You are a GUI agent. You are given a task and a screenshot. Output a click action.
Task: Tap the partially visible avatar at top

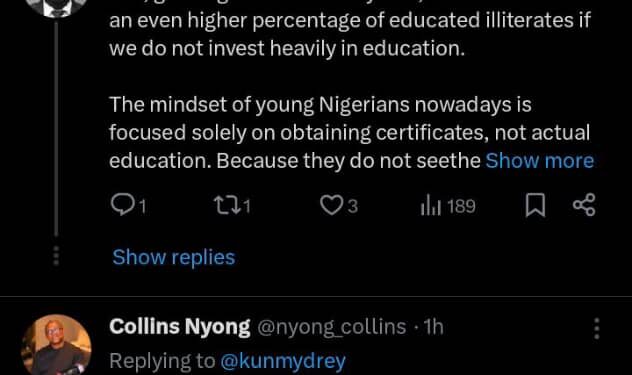pos(56,8)
